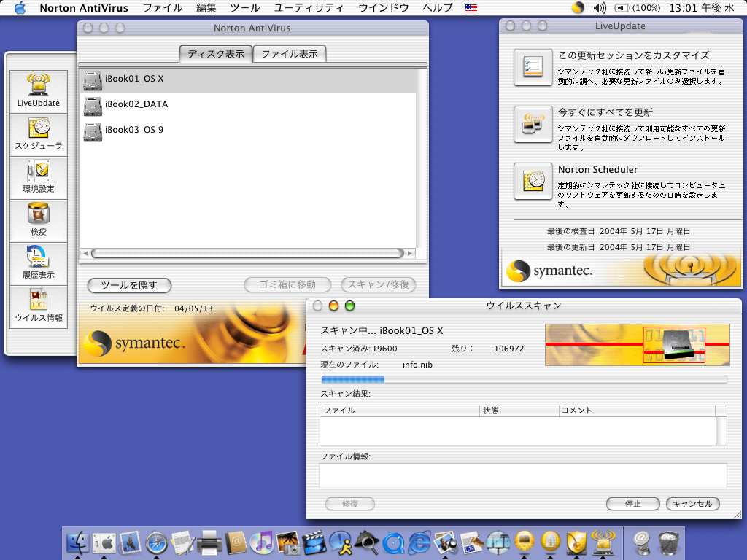Select the iBook02_DATA disk
747x560 pixels.
tap(248, 105)
